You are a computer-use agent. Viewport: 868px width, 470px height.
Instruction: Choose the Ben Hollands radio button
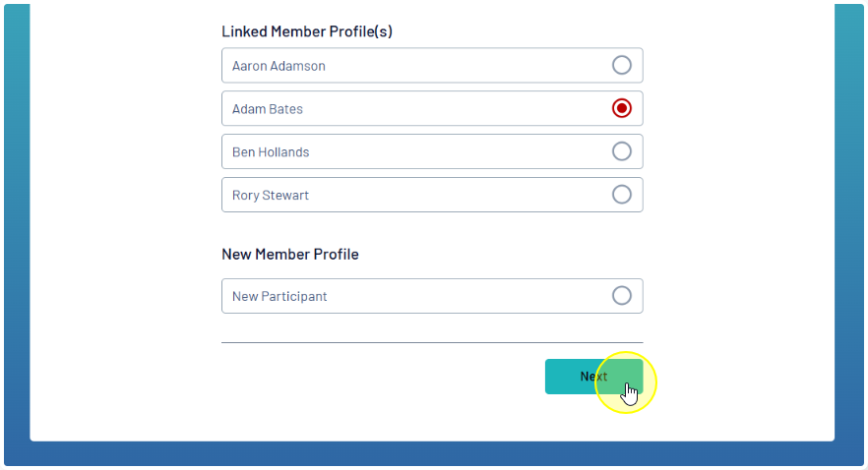click(x=621, y=151)
